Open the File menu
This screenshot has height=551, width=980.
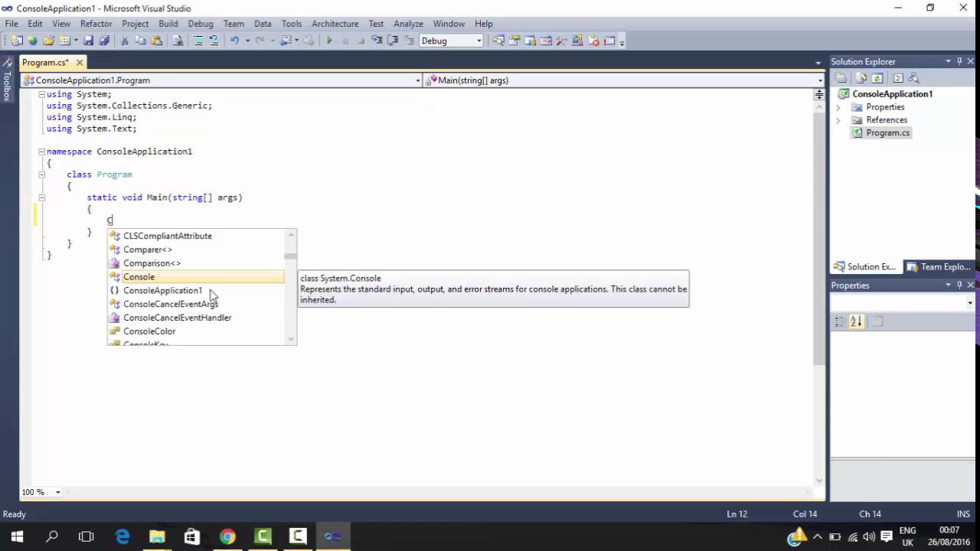pos(11,24)
